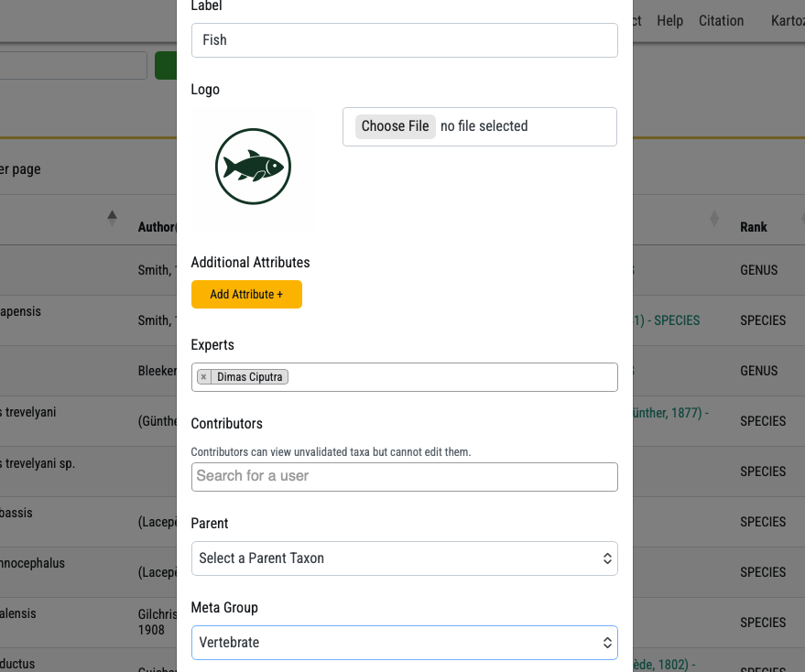The width and height of the screenshot is (805, 672).
Task: Click the sort arrows left of Rank header
Action: coord(714,219)
